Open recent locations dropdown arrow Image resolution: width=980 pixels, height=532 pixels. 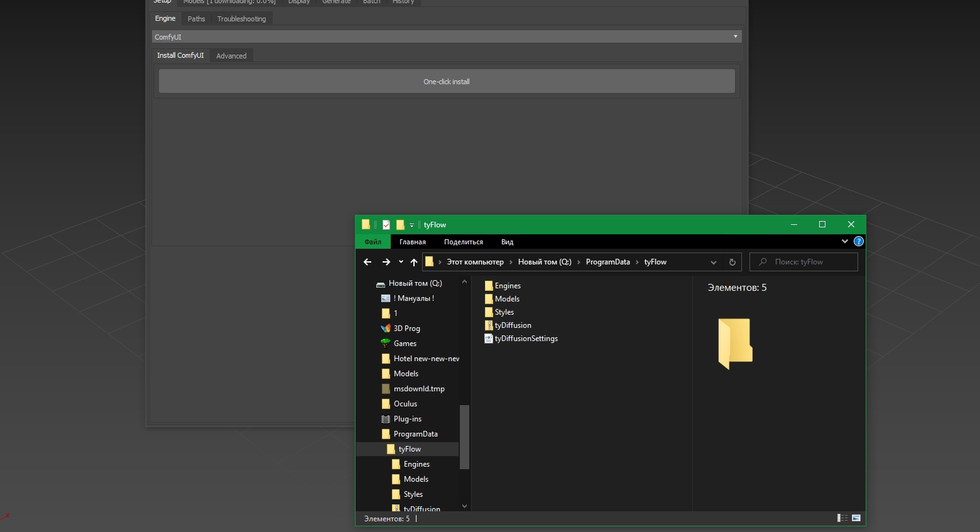(401, 262)
